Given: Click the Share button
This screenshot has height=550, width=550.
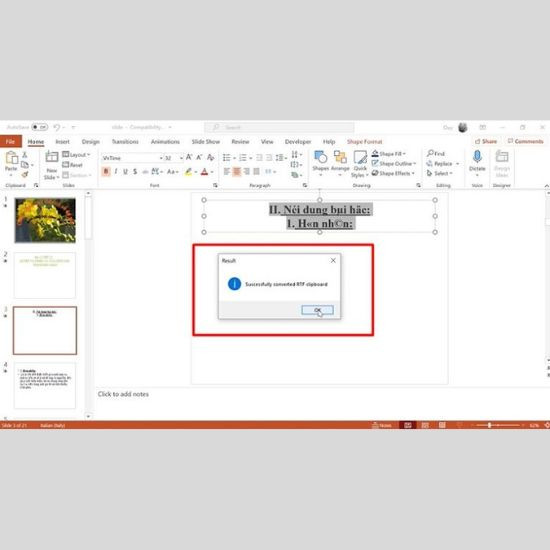Looking at the screenshot, I should tap(486, 141).
